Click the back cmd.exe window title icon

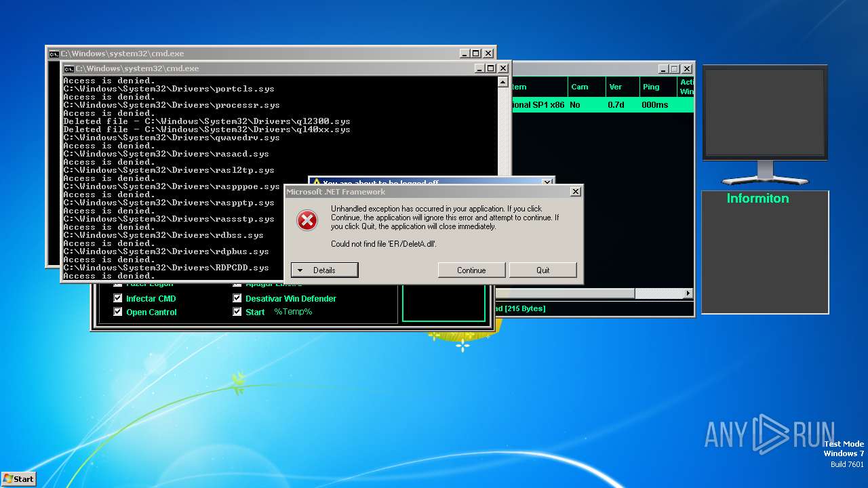(54, 54)
